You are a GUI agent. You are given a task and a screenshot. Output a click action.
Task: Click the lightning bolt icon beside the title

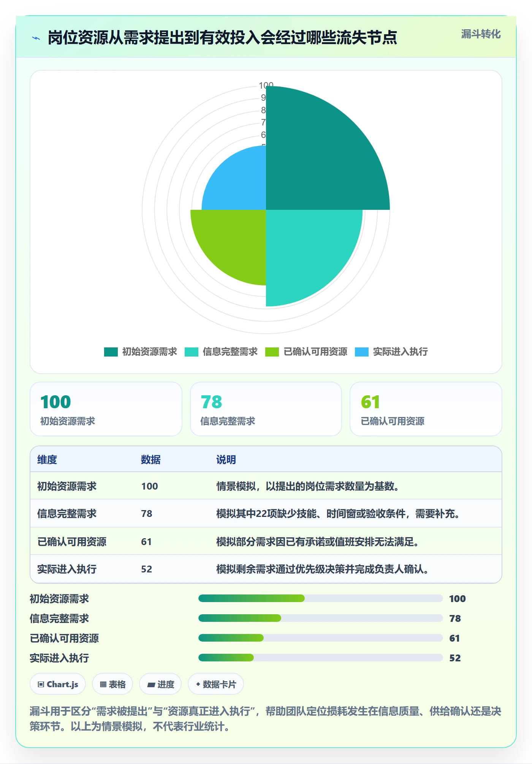(36, 38)
